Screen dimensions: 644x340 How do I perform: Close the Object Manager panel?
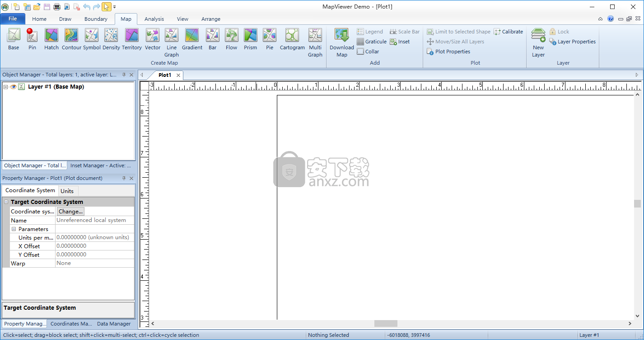click(131, 75)
